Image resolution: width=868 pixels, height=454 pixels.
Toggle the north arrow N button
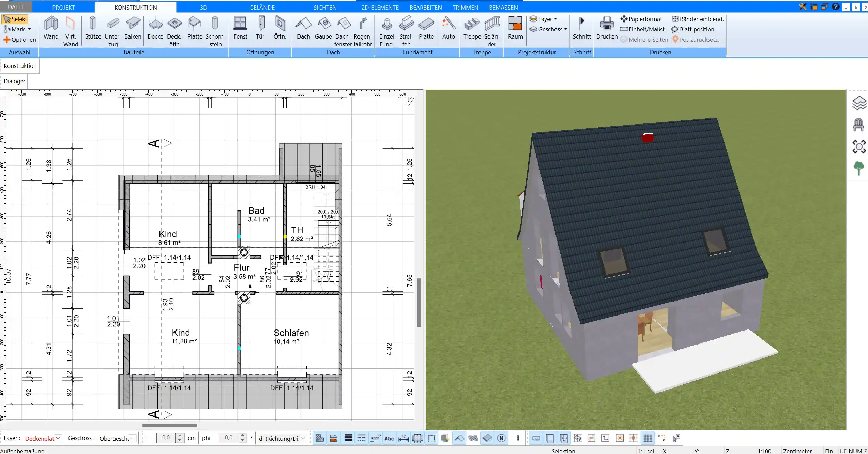pos(501,438)
